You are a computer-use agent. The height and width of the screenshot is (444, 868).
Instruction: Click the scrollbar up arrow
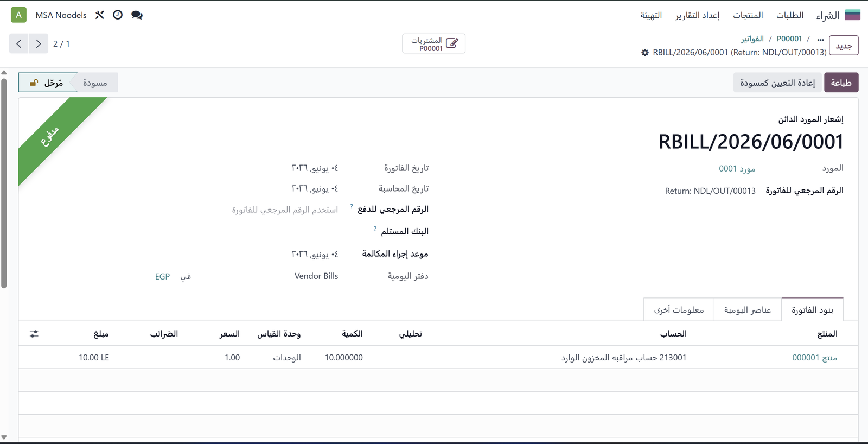point(4,72)
